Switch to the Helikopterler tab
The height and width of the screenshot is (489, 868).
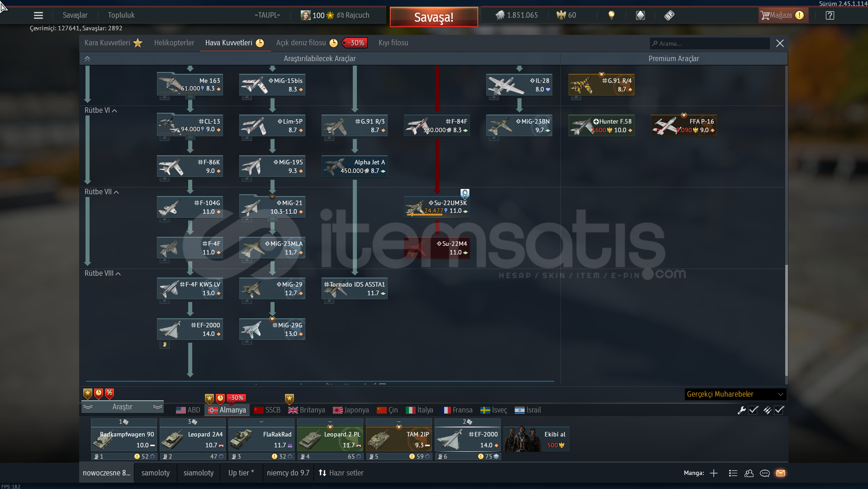[174, 43]
